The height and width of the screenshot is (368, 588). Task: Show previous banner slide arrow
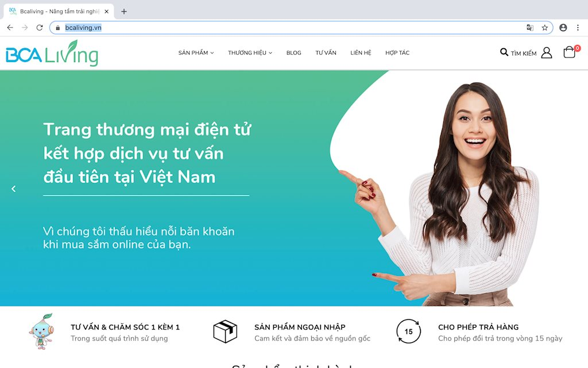click(14, 189)
